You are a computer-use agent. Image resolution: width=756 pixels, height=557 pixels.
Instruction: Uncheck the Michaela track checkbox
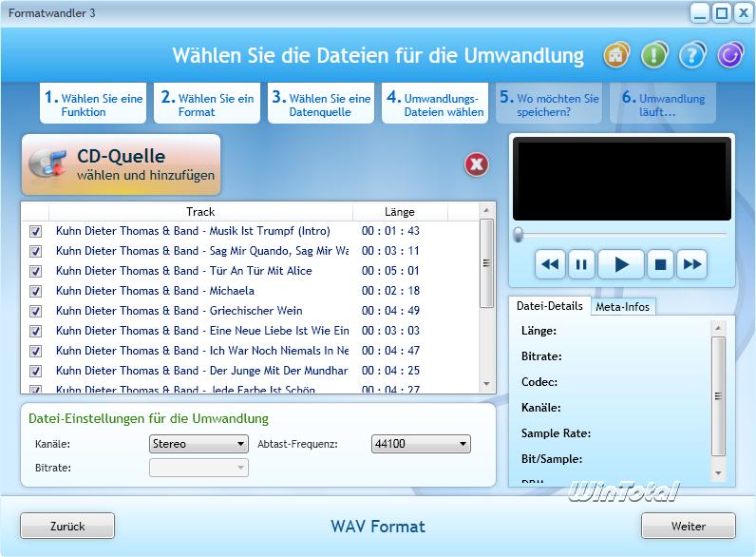point(36,291)
